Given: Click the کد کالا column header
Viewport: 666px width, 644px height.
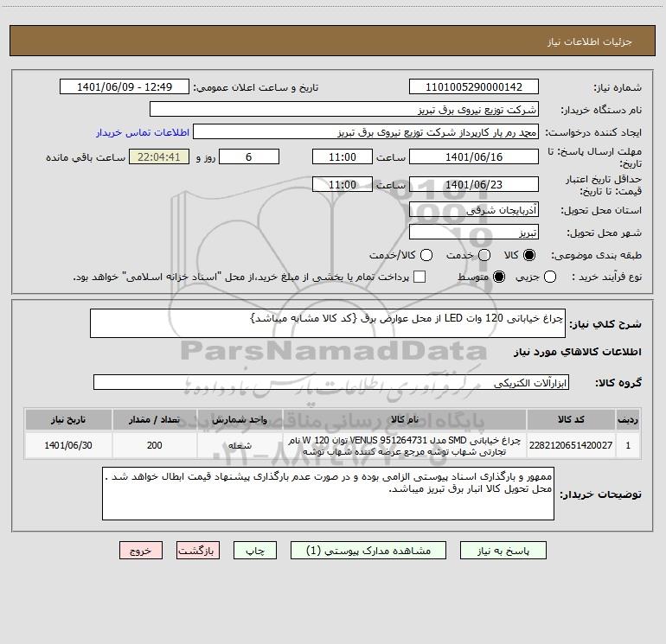Looking at the screenshot, I should tap(571, 419).
